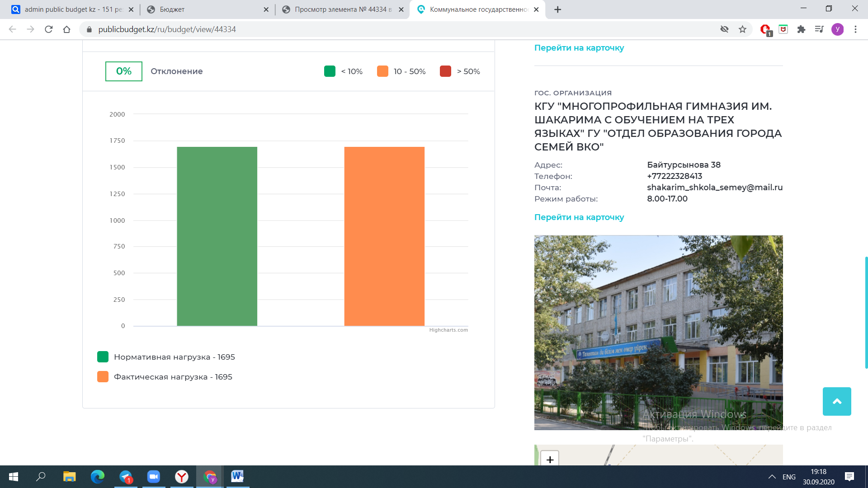Click the Highcharts.com credit link
The image size is (868, 488).
pos(448,330)
